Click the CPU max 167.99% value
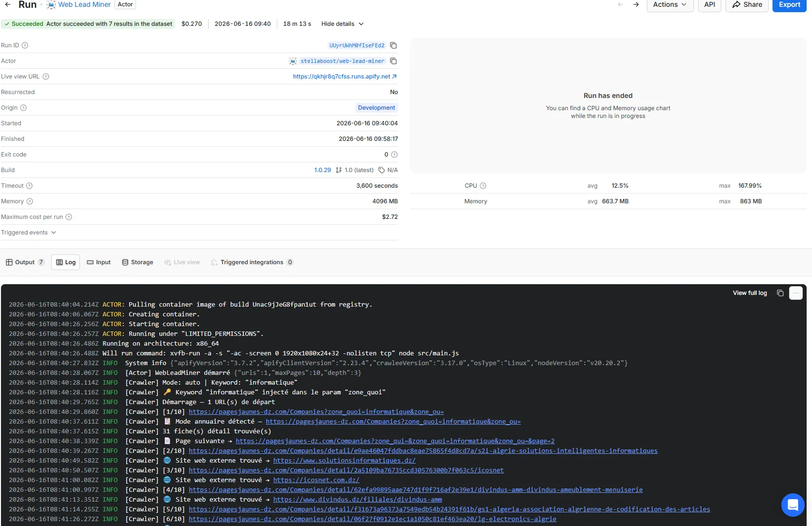The width and height of the screenshot is (812, 526). [750, 186]
